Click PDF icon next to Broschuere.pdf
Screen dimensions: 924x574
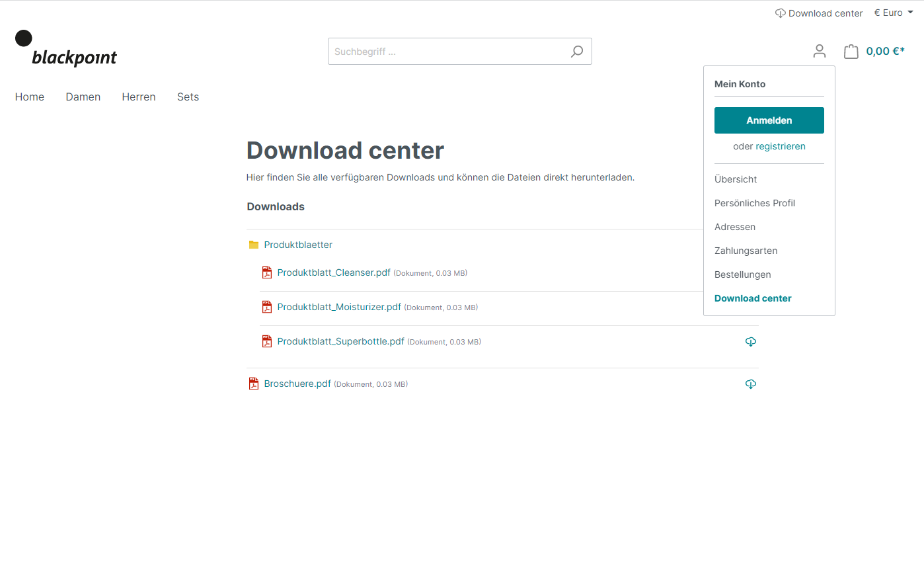tap(254, 384)
